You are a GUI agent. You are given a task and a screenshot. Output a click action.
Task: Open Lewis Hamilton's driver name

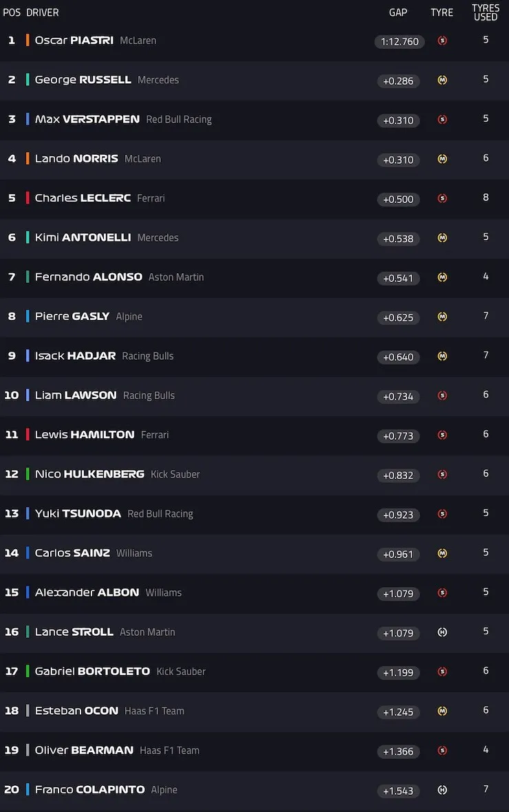coord(85,434)
